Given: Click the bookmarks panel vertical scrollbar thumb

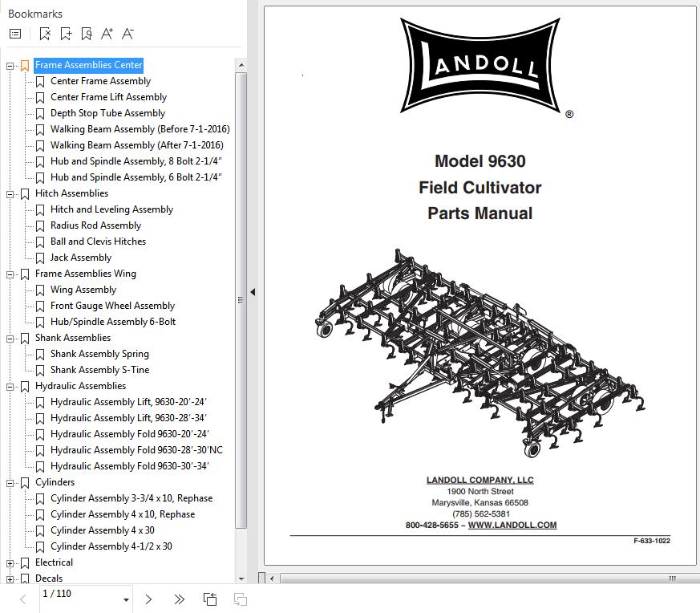Looking at the screenshot, I should coord(241,300).
